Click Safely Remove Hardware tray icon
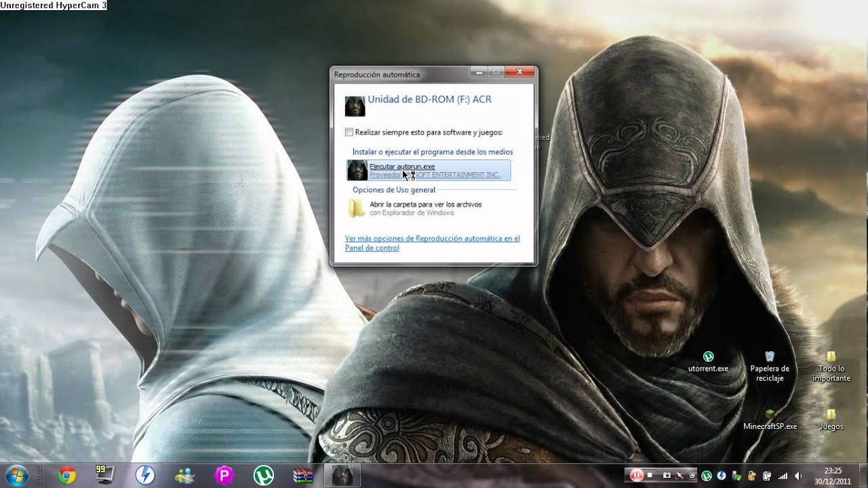 click(x=737, y=476)
